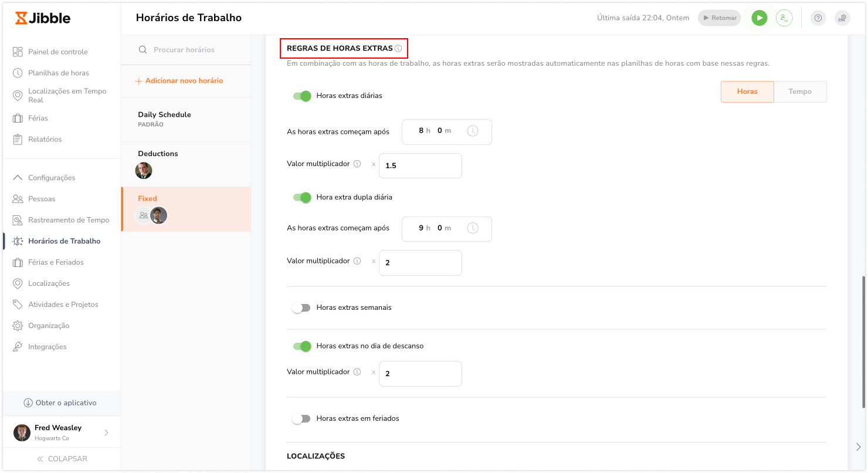Click the magnifier icon in Procurar horários
The height and width of the screenshot is (473, 868).
click(x=143, y=50)
